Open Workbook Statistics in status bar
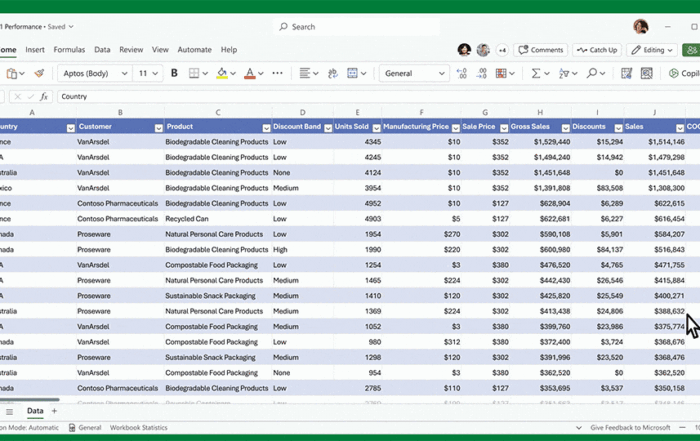700x441 pixels. (x=139, y=428)
